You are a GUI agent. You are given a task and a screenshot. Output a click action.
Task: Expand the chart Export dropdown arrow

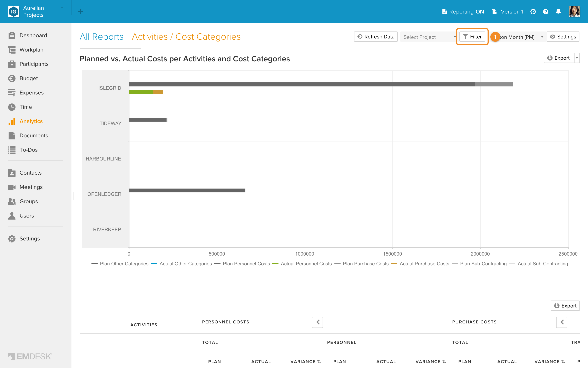click(577, 58)
